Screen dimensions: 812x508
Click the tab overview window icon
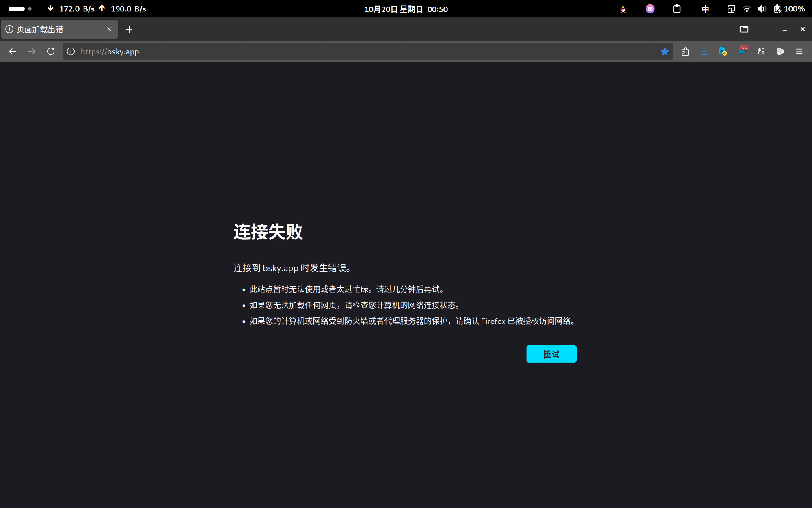tap(744, 29)
